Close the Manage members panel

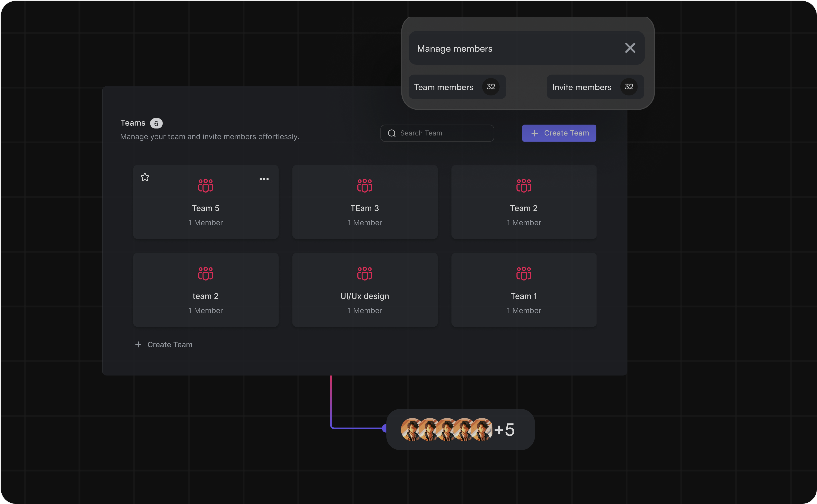[630, 48]
